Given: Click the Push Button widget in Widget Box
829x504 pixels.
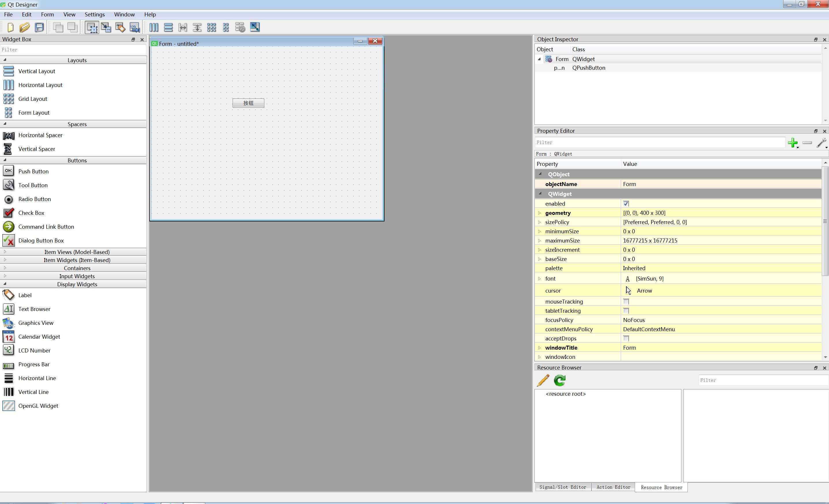Looking at the screenshot, I should tap(33, 171).
